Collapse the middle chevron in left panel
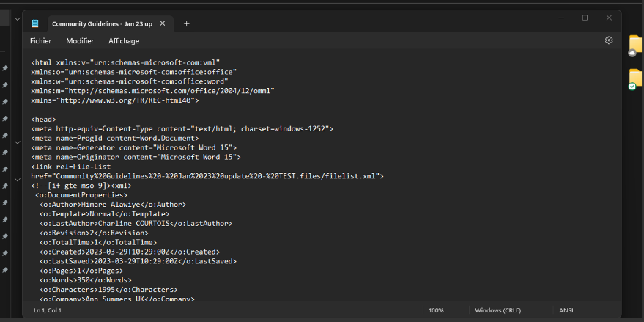This screenshot has height=322, width=644. (18, 141)
